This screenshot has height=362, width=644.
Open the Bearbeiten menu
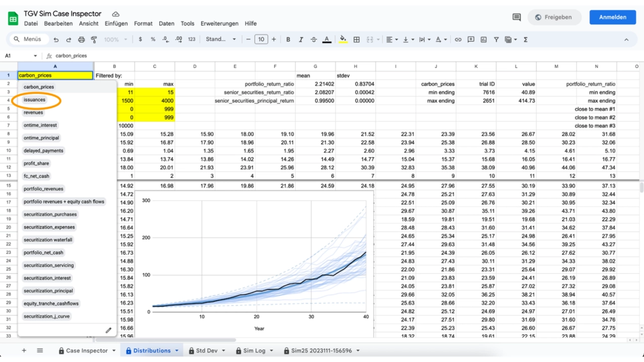pos(58,24)
